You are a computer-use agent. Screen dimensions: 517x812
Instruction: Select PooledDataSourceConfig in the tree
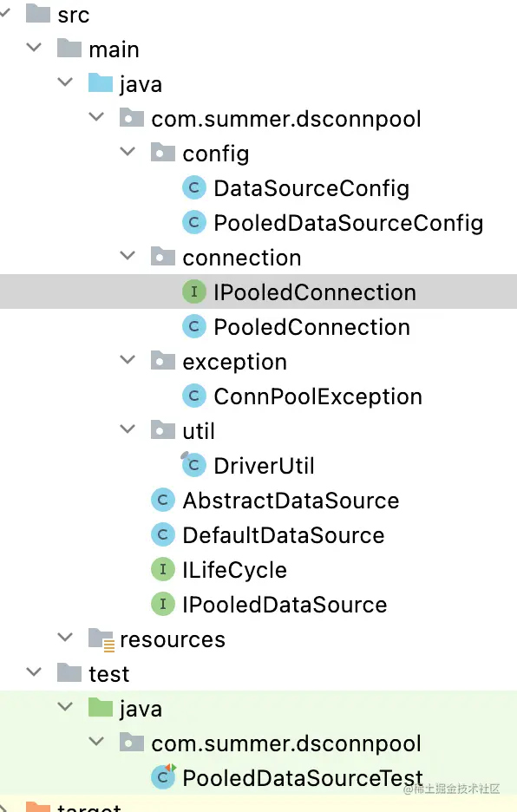[x=348, y=223]
